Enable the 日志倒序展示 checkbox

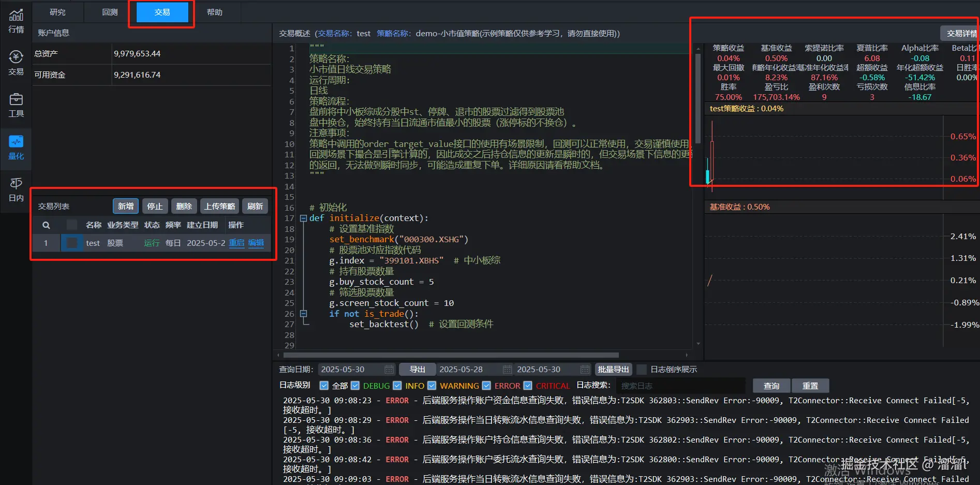(x=642, y=370)
